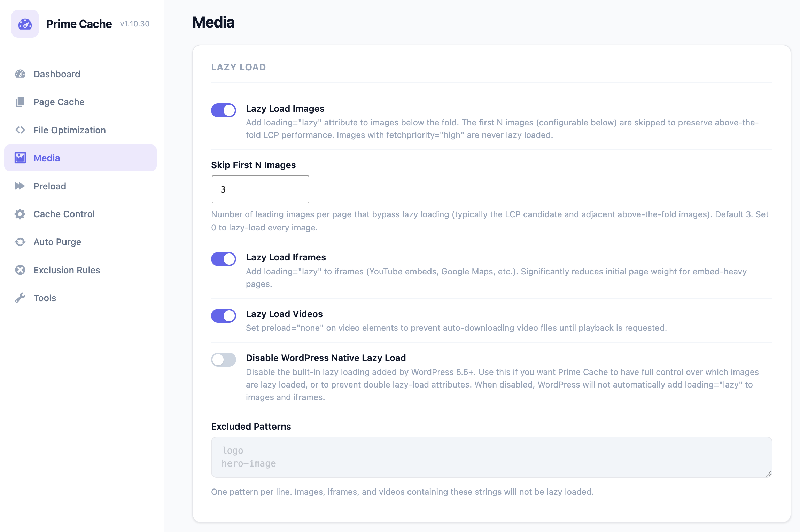Viewport: 800px width, 532px height.
Task: Open the Exclusion Rules page
Action: (80, 270)
